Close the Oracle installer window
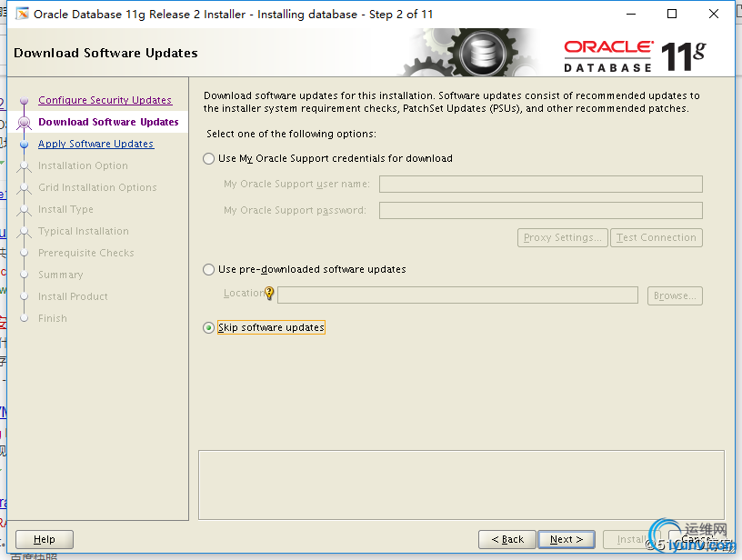The image size is (742, 560). (714, 15)
